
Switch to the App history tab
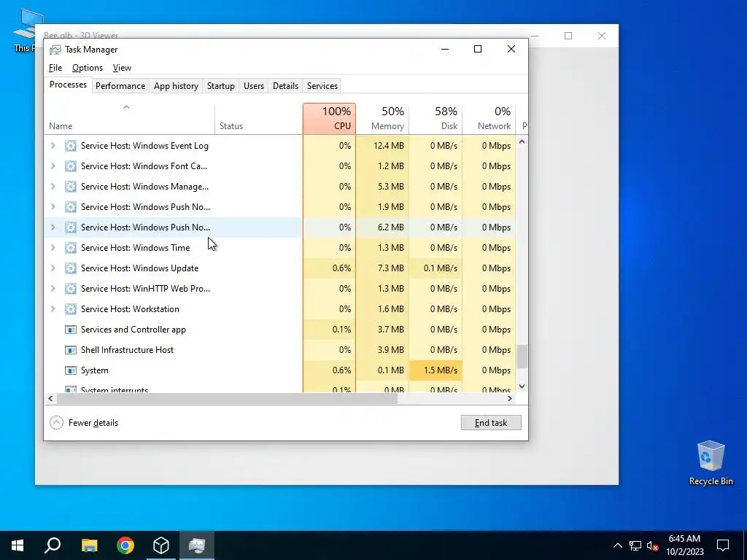tap(176, 86)
